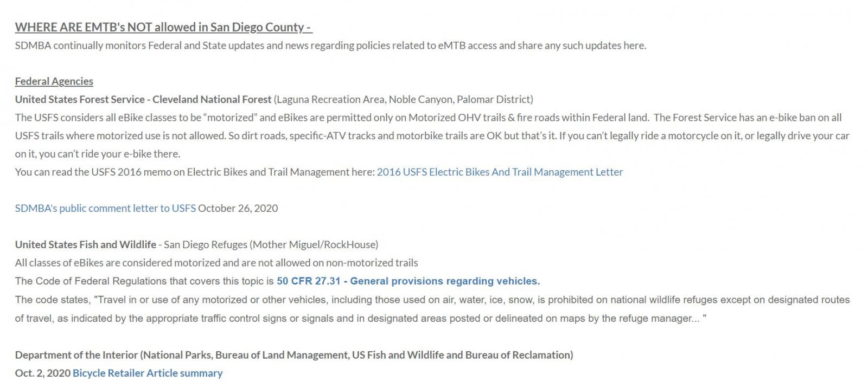Click 'San Diego Refuges (Mother Miguel/RockHouse)' text
Viewport: 868px width, 388px height.
271,244
